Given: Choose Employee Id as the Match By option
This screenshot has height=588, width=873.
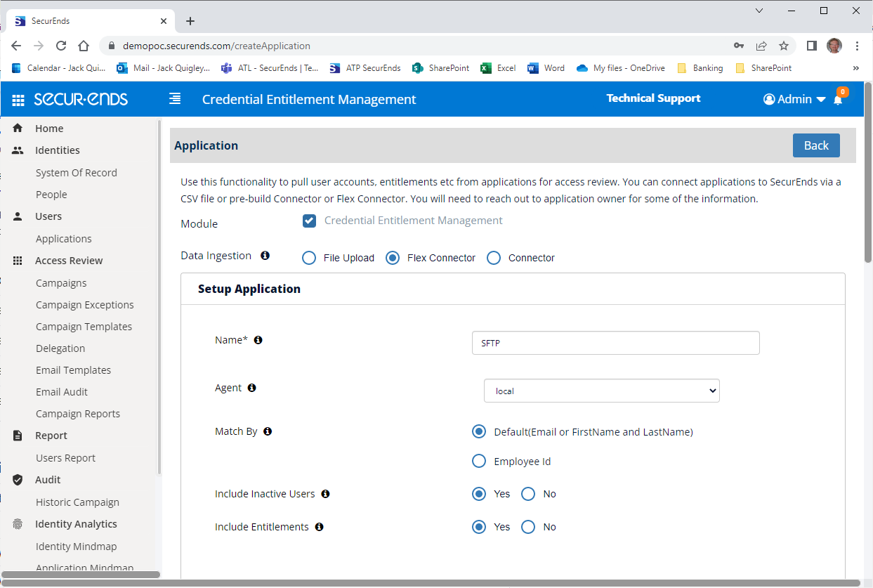Looking at the screenshot, I should pos(479,461).
